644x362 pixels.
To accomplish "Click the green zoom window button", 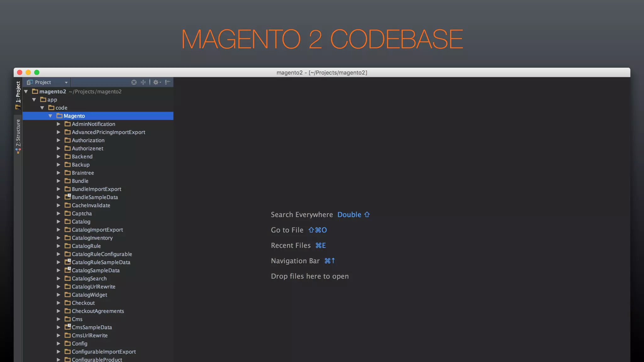I will pyautogui.click(x=37, y=73).
